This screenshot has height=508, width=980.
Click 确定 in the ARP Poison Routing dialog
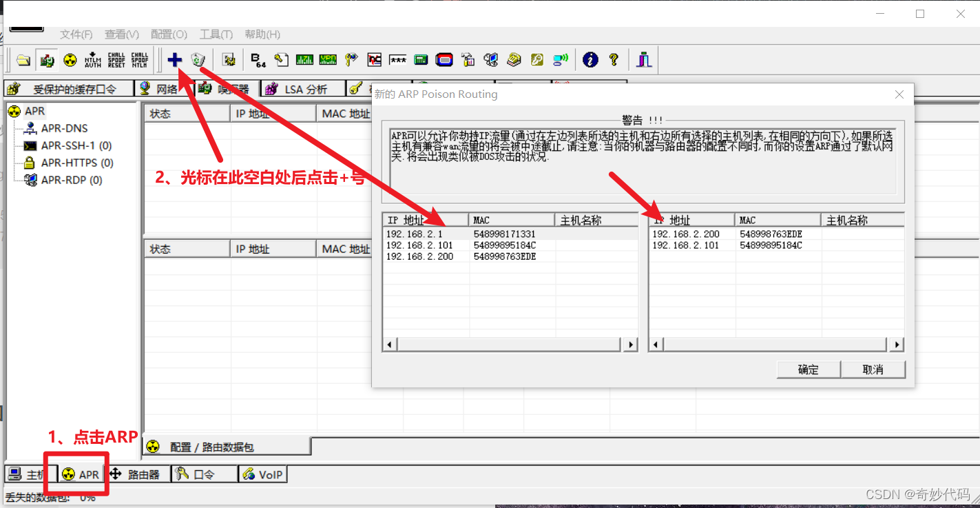pyautogui.click(x=809, y=369)
